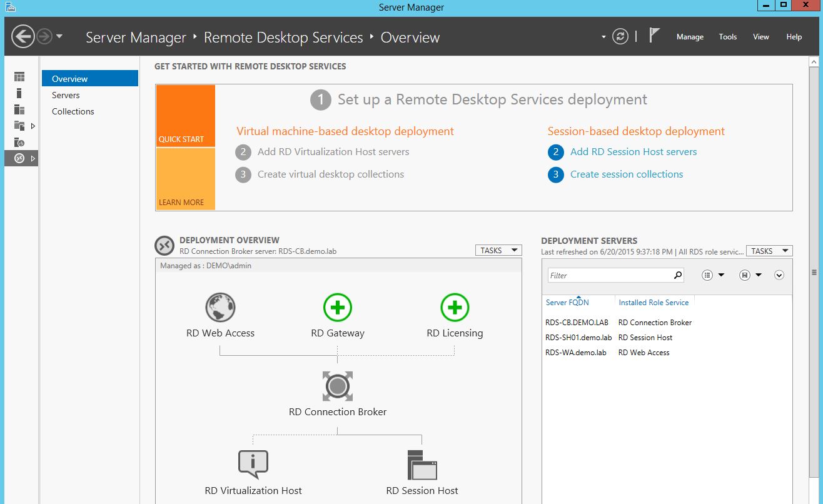Click Add RD Session Host servers link

click(633, 151)
